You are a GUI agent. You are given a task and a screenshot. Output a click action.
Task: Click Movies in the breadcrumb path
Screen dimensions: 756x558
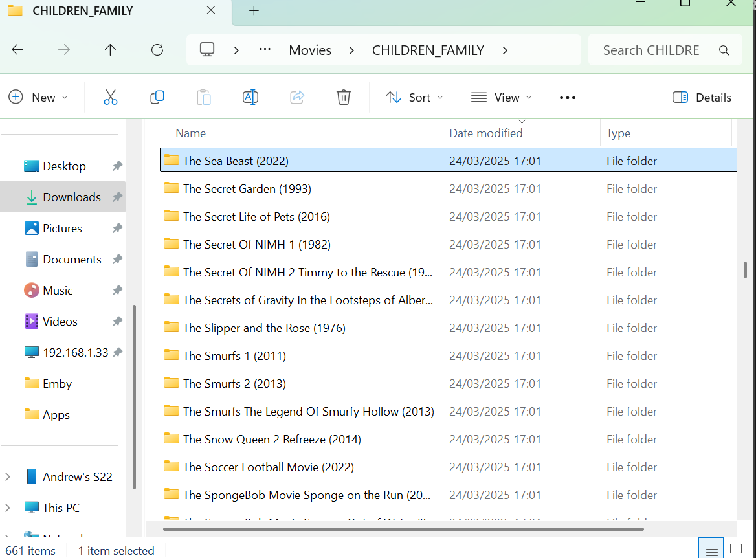tap(310, 50)
